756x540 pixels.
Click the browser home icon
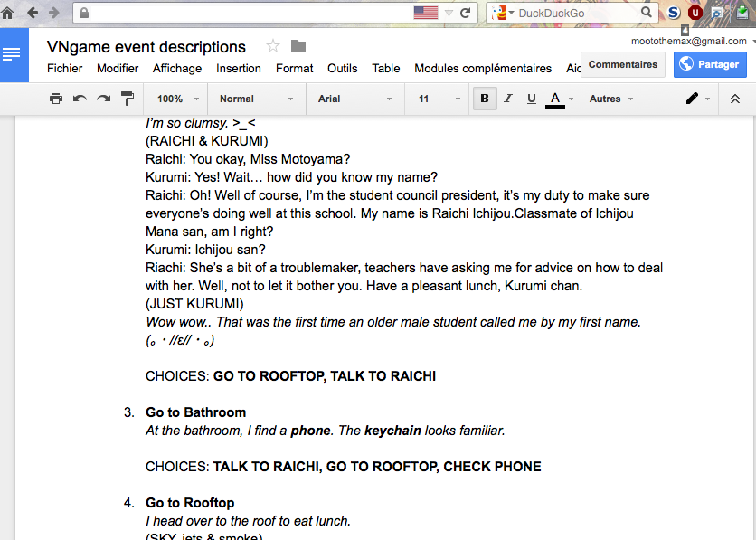8,13
